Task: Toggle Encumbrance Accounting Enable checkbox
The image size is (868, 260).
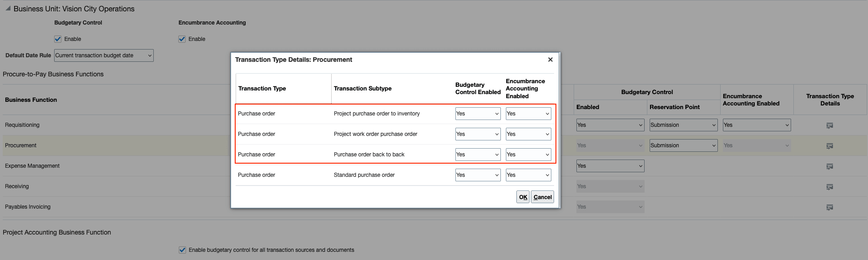Action: coord(182,39)
